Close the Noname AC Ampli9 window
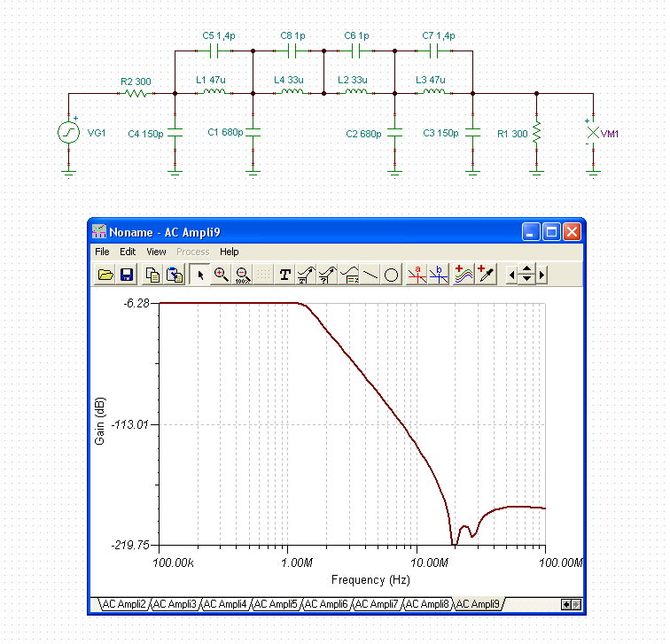Viewport: 670px width, 644px height. [572, 232]
